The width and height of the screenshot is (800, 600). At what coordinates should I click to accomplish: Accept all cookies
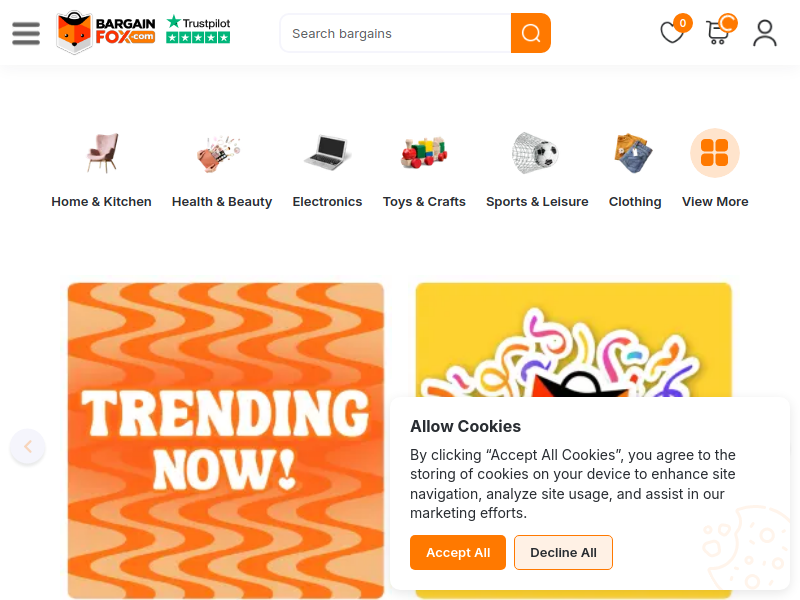coord(458,553)
